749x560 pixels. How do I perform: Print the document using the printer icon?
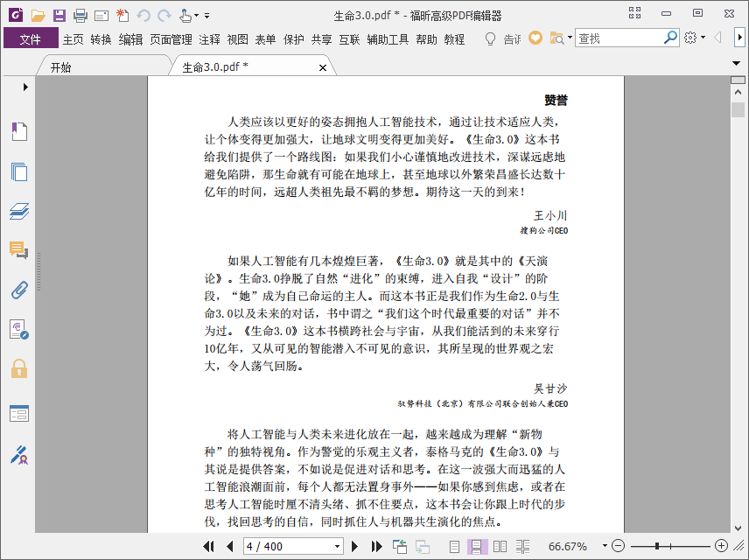pyautogui.click(x=80, y=16)
